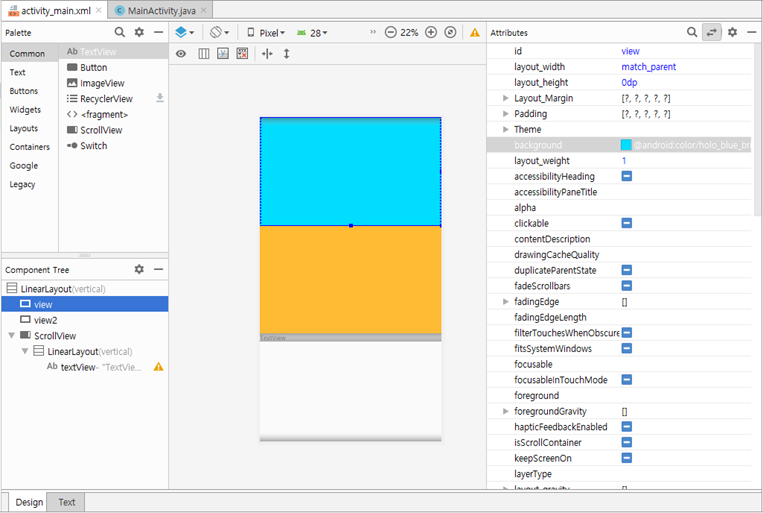Search the Palette with magnifier icon
This screenshot has height=513, width=763.
pyautogui.click(x=119, y=32)
